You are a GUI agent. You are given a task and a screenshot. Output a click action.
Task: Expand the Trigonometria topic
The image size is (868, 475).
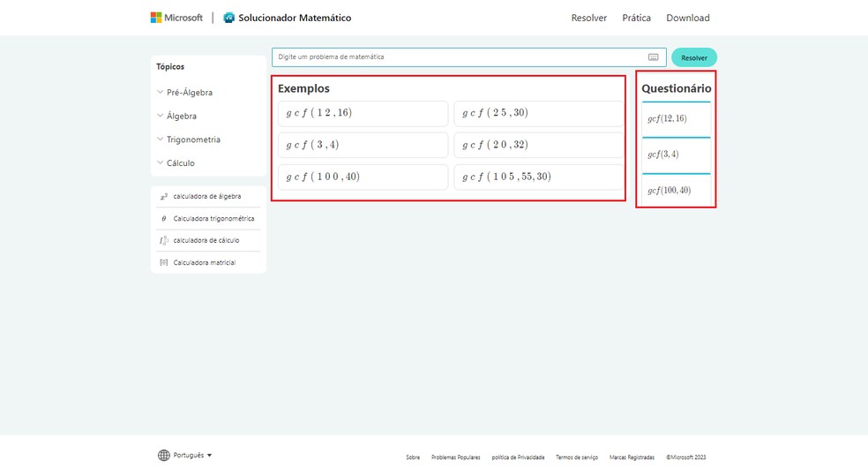pyautogui.click(x=188, y=139)
